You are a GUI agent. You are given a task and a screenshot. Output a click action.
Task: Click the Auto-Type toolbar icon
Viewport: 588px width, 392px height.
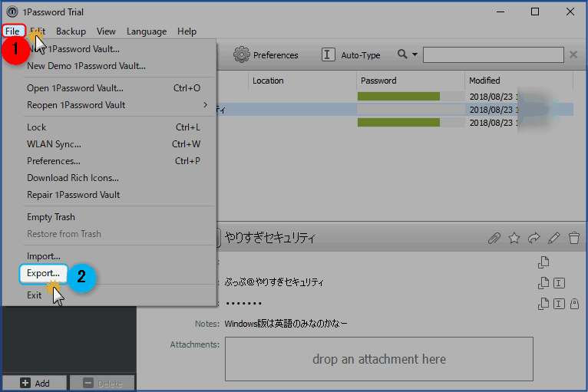pyautogui.click(x=328, y=54)
